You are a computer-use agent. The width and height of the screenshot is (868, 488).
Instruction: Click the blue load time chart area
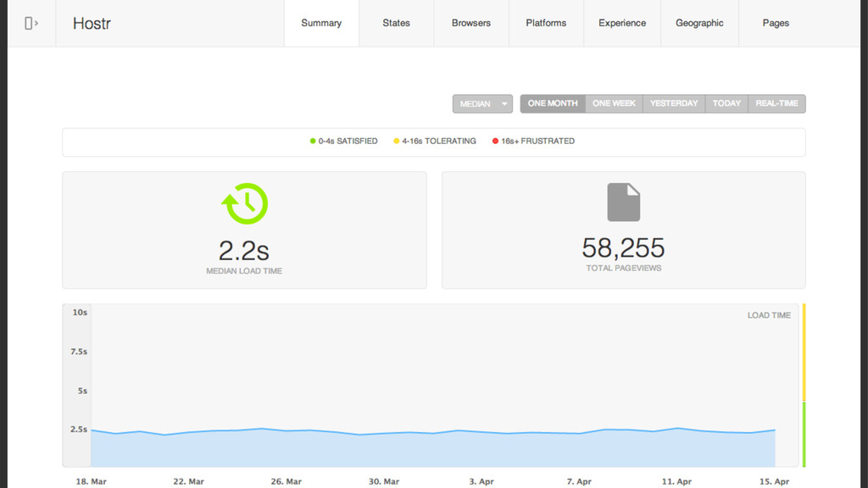433,449
